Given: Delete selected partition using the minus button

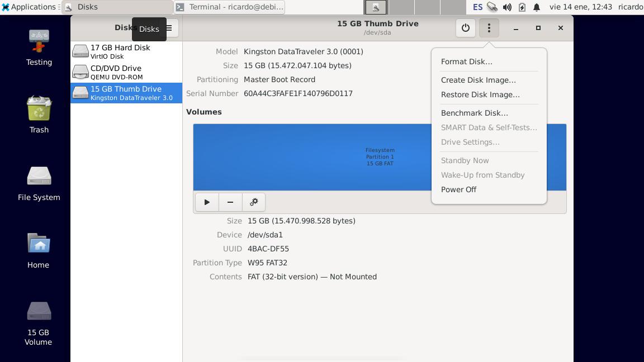Looking at the screenshot, I should (x=230, y=202).
